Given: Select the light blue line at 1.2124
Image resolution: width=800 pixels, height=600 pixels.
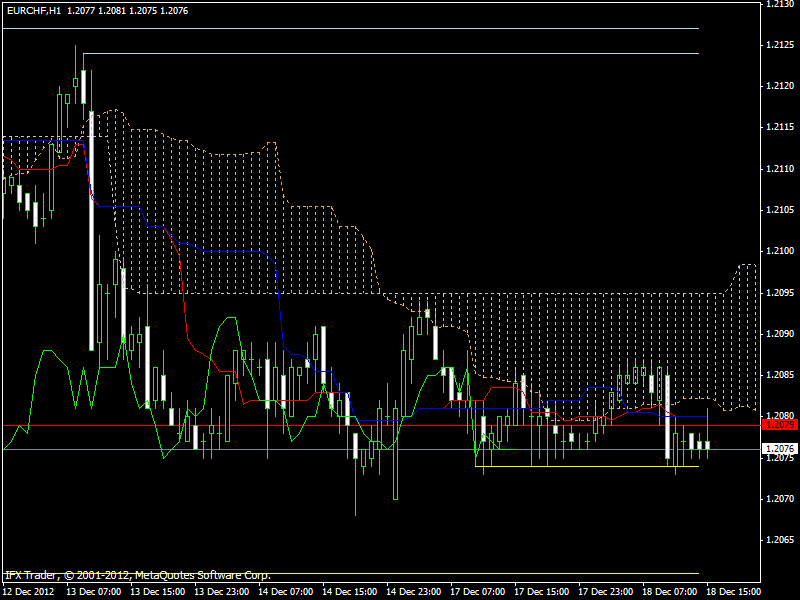Looking at the screenshot, I should (x=391, y=53).
